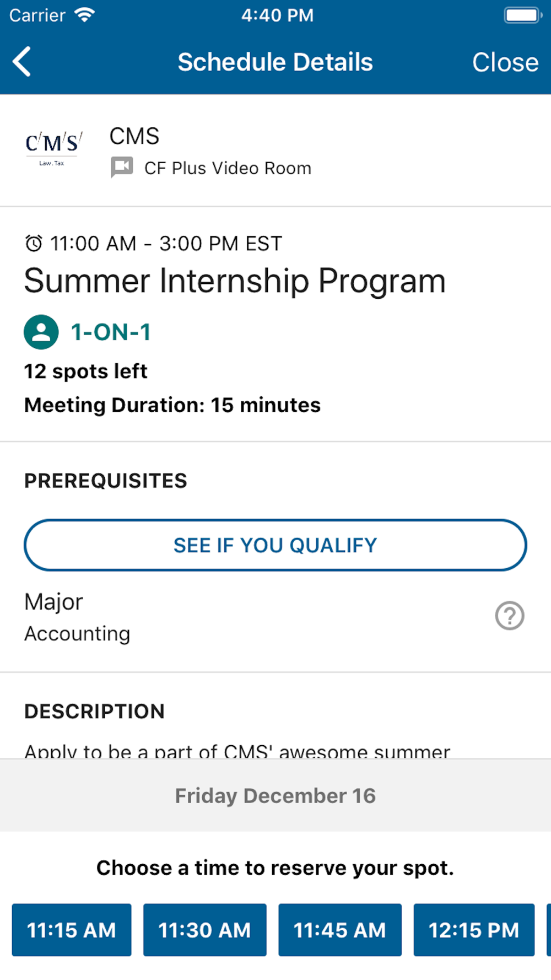Tap the alarm clock icon

34,243
